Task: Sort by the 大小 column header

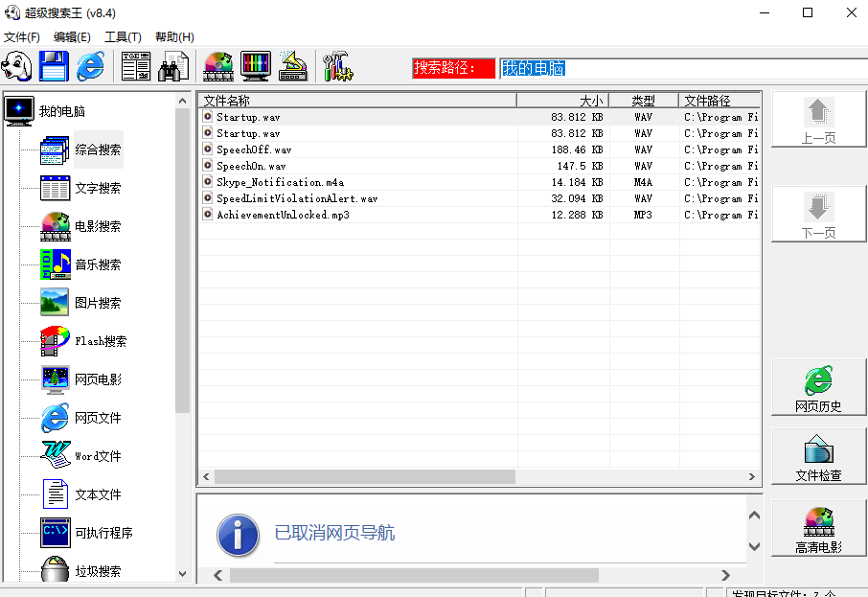Action: point(563,101)
